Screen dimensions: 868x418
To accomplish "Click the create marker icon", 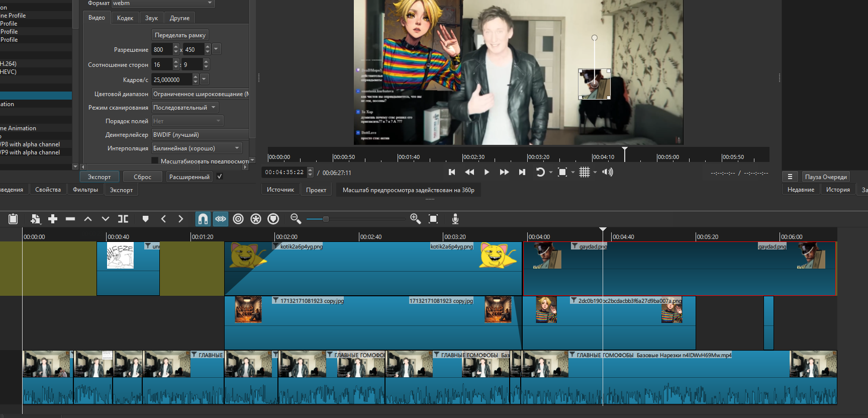I will [145, 219].
